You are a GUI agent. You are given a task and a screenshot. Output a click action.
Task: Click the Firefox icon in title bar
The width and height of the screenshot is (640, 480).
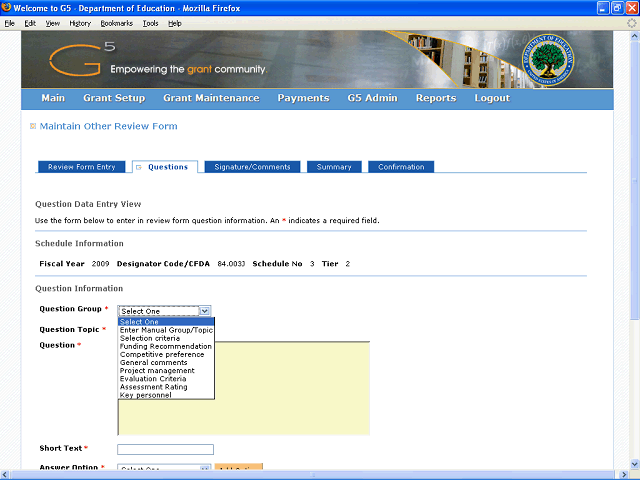[6, 7]
